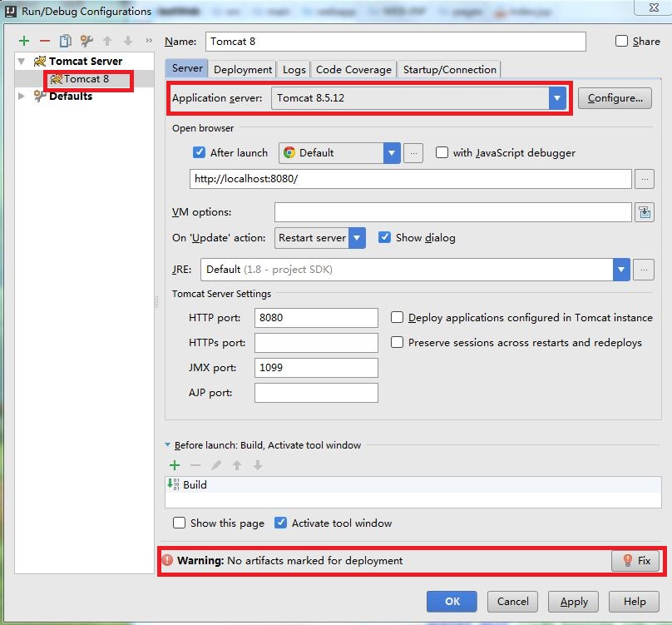Click browse button beside the localhost URL field

click(645, 179)
